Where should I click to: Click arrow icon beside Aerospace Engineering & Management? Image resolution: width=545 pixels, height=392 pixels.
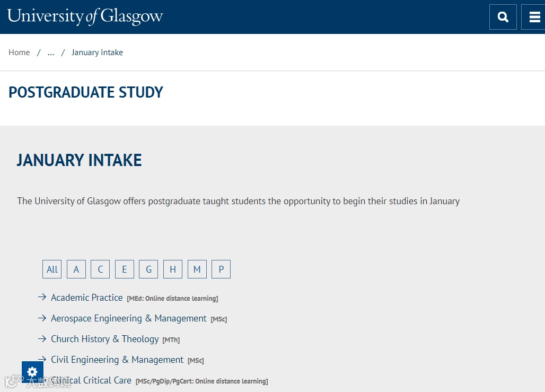click(42, 318)
